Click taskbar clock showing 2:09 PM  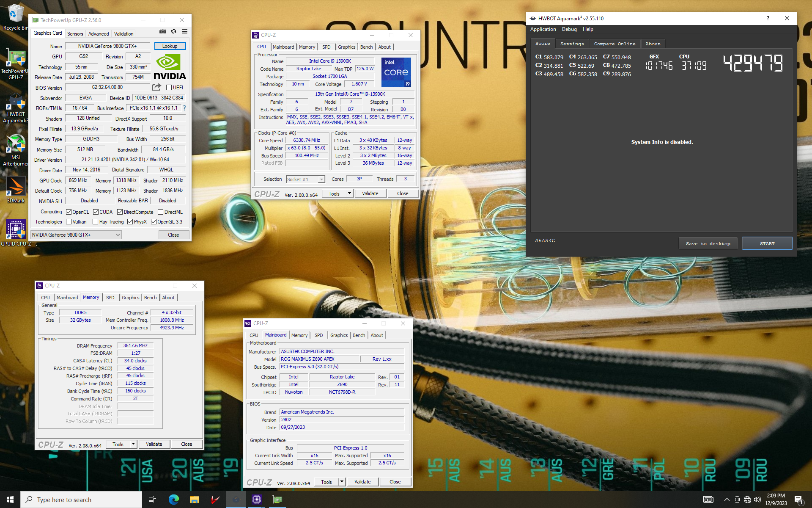[776, 500]
